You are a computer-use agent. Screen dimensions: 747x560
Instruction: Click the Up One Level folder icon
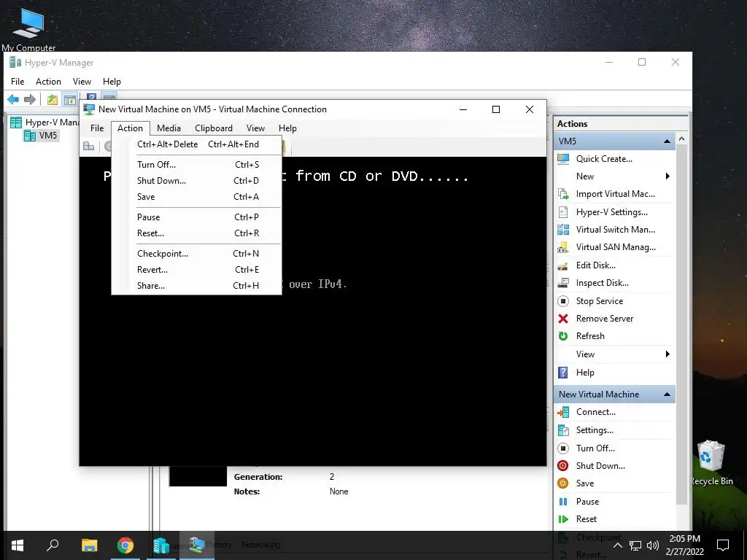point(53,99)
